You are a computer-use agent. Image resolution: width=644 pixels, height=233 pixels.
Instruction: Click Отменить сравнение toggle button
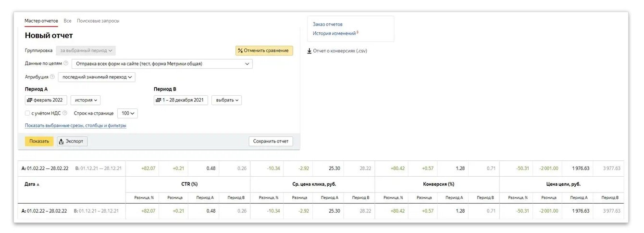(x=264, y=51)
